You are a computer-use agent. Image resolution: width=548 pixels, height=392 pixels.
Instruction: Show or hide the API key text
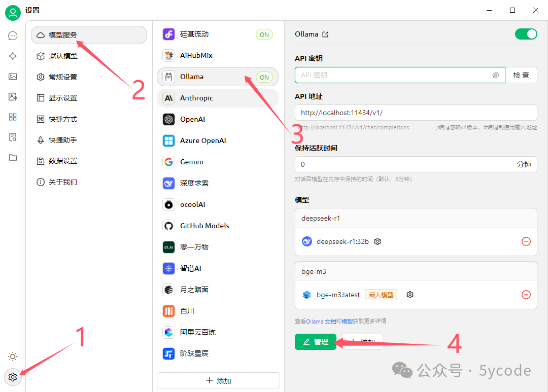click(496, 75)
